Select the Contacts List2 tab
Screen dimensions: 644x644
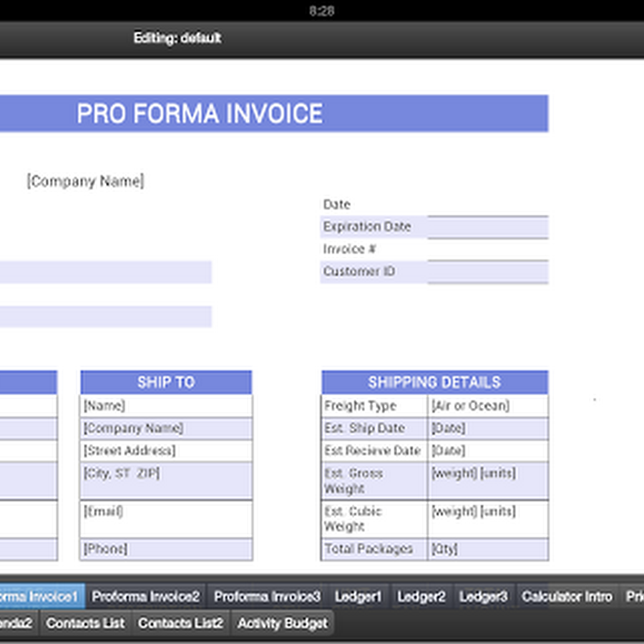click(181, 623)
